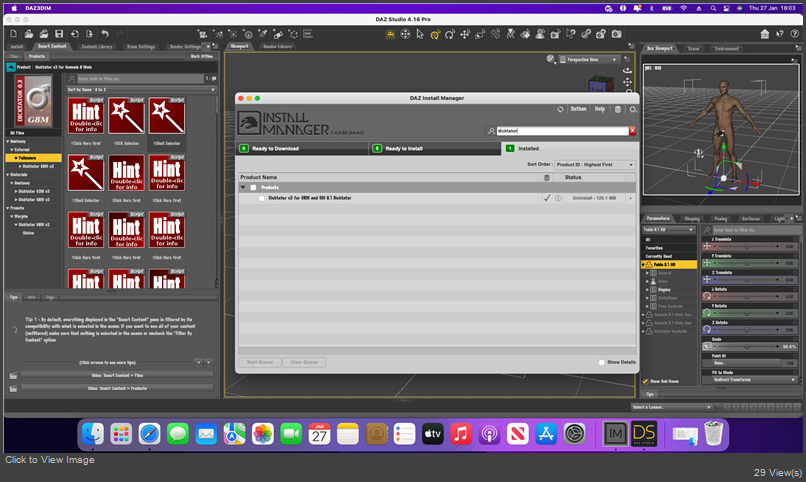Click the Undo arrow icon
The image size is (806, 482).
105,34
